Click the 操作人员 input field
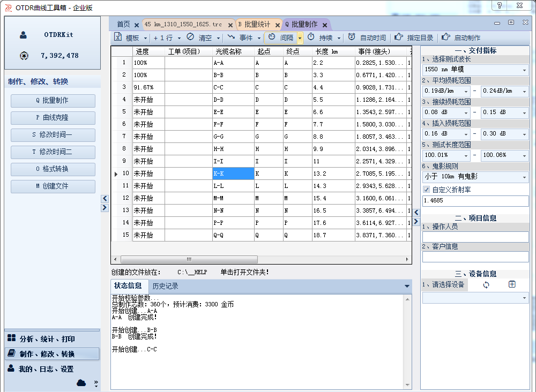This screenshot has height=392, width=536. pyautogui.click(x=475, y=237)
